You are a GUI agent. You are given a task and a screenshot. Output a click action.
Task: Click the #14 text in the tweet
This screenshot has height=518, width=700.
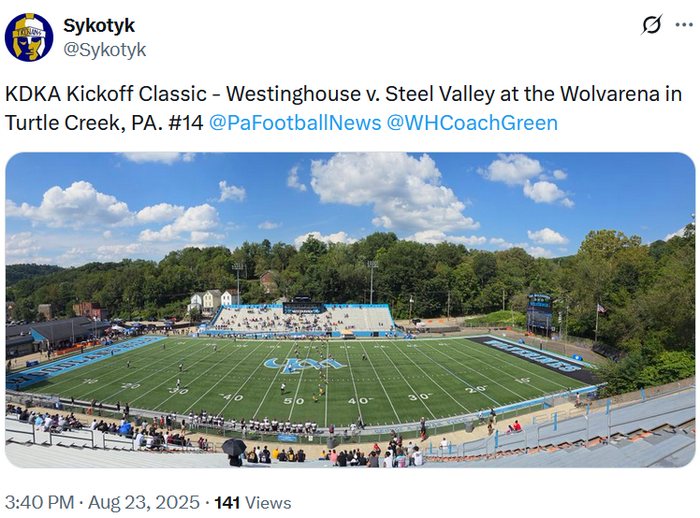(185, 123)
